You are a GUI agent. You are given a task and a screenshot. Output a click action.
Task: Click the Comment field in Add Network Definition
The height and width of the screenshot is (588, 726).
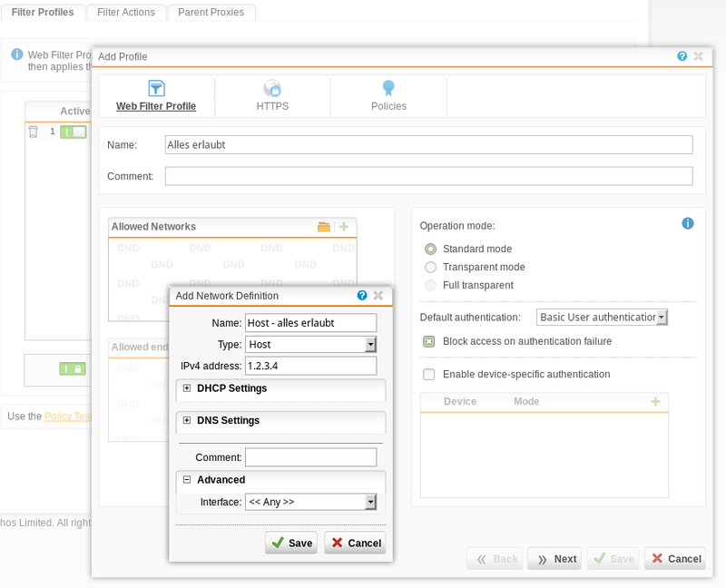pos(311,456)
